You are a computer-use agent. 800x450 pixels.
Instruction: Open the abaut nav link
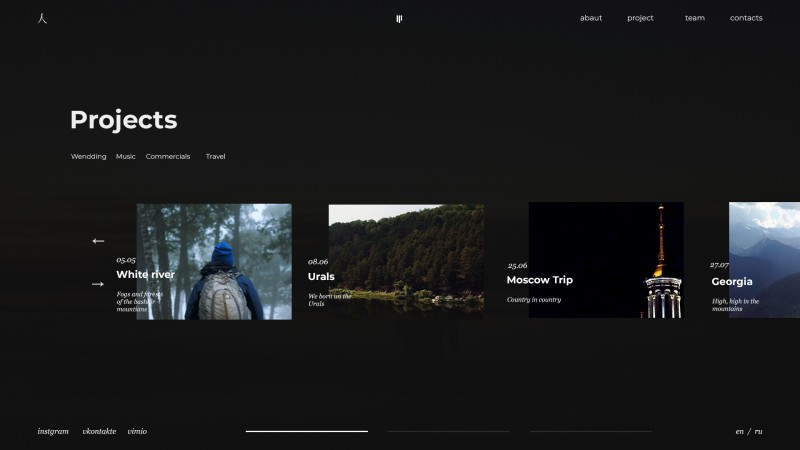coord(591,18)
